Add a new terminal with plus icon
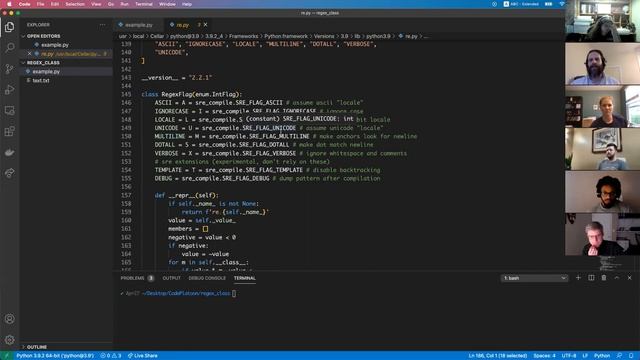This screenshot has height=360, width=640. [x=578, y=278]
